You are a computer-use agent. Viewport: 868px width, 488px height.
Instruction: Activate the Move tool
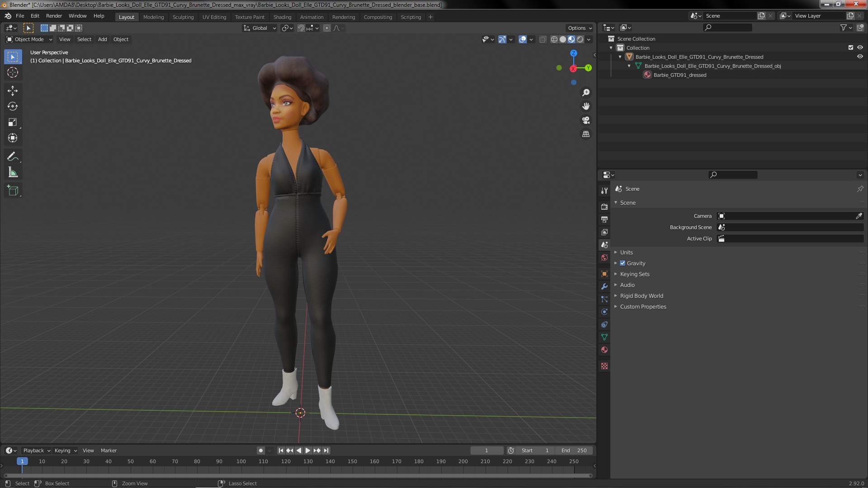point(13,91)
